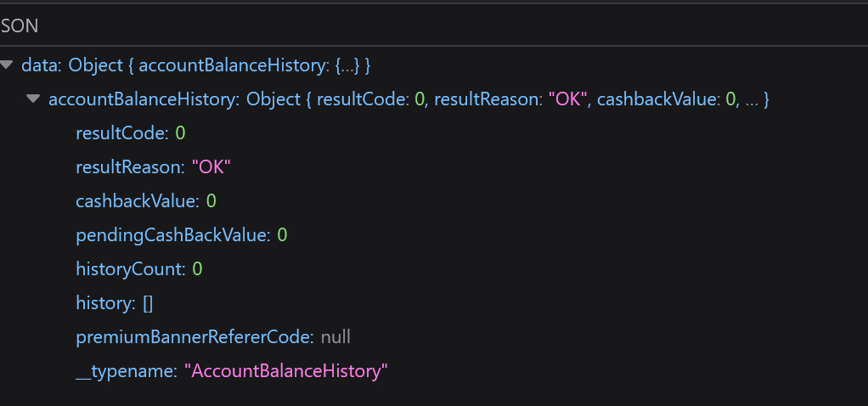The width and height of the screenshot is (868, 406).
Task: Select the history key
Action: tap(105, 303)
